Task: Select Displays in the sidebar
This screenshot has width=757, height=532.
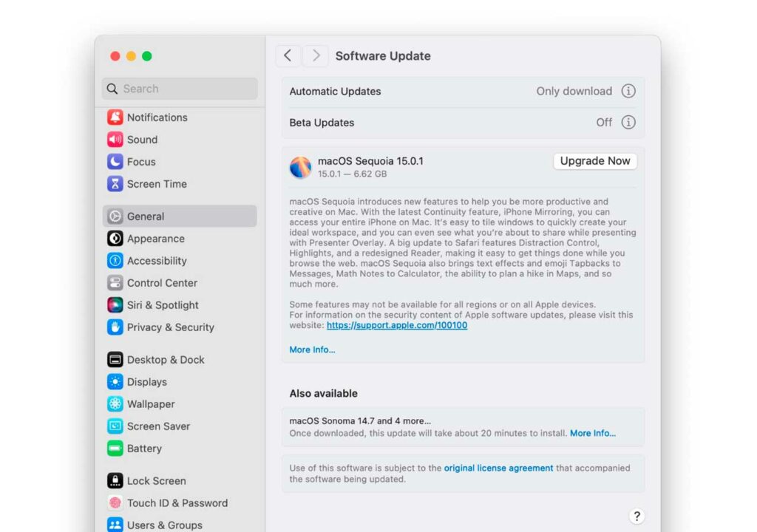Action: tap(146, 382)
